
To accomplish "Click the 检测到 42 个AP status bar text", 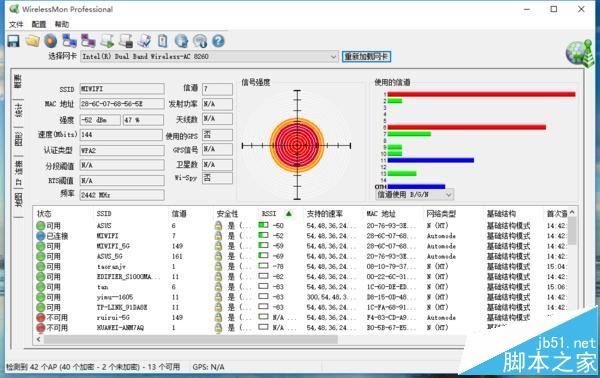I will click(x=93, y=367).
